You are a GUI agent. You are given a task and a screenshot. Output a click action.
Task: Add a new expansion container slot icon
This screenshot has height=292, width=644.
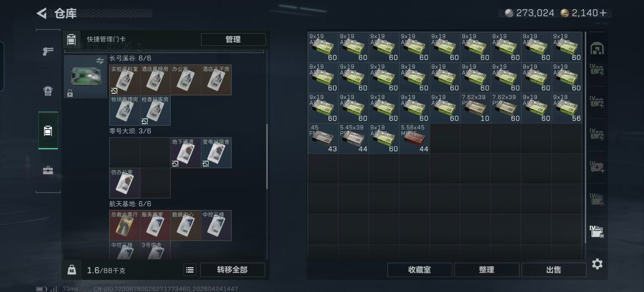[x=597, y=167]
